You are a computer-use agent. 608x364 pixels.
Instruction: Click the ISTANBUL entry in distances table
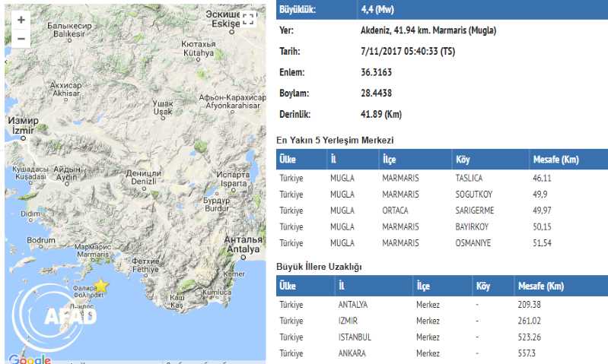tap(354, 337)
